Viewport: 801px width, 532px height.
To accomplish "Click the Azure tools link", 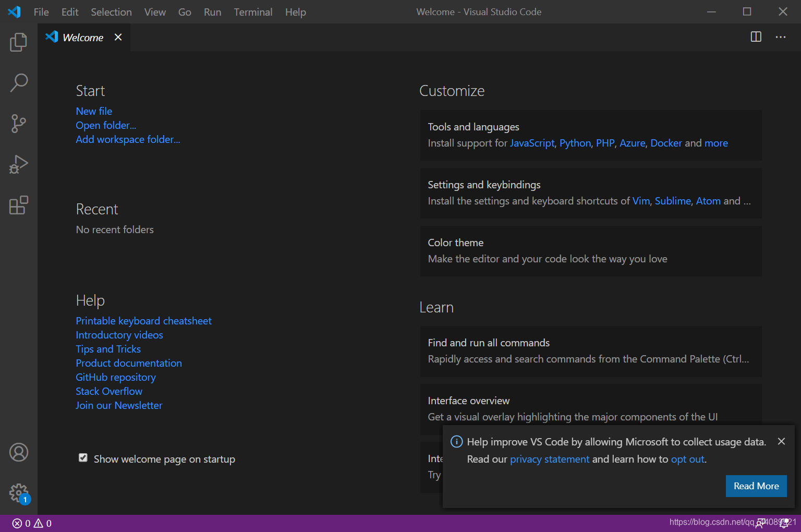I will coord(632,143).
